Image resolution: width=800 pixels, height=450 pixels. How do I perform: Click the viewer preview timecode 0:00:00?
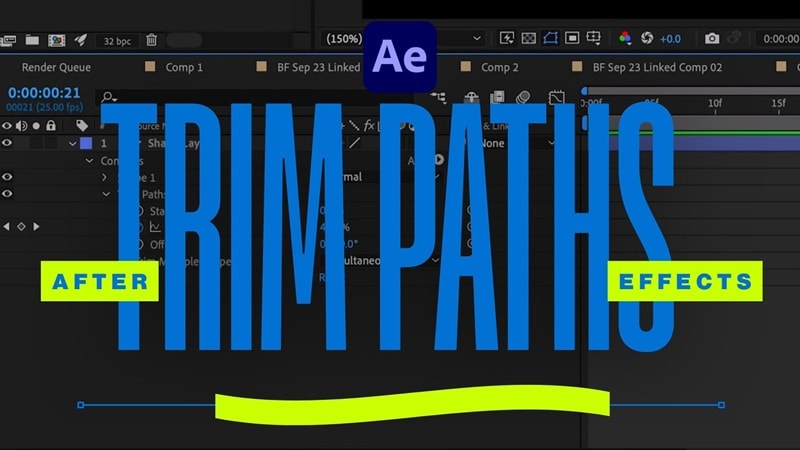click(x=781, y=39)
